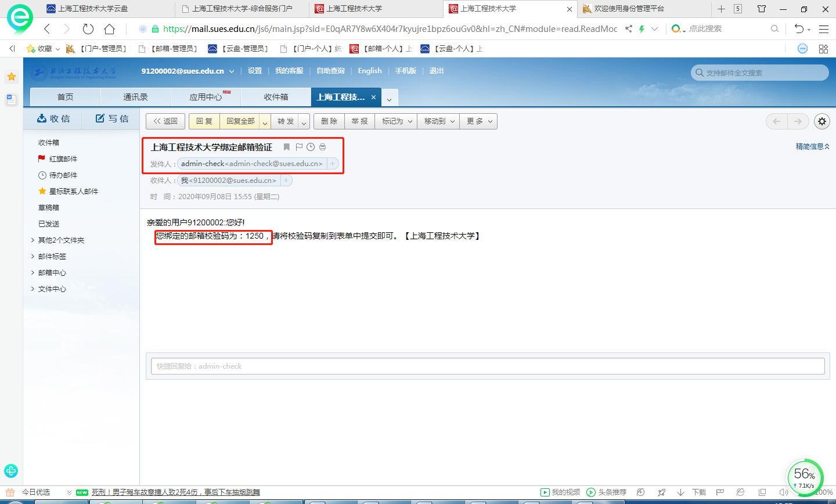
Task: Go to next email arrow button
Action: [x=798, y=121]
